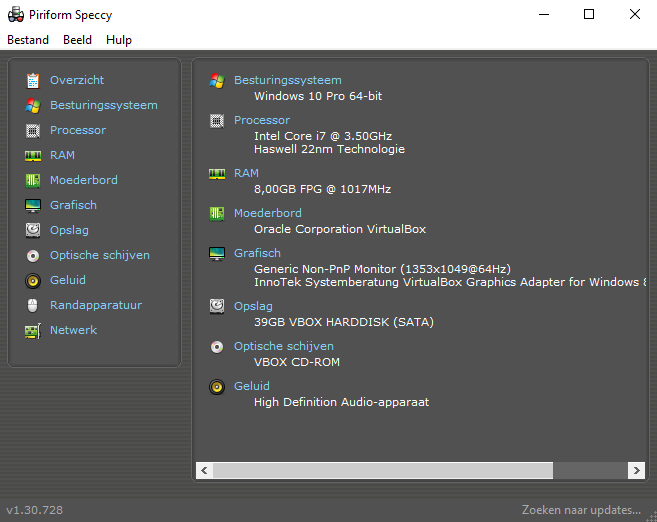Open the Hulp menu

pos(119,40)
